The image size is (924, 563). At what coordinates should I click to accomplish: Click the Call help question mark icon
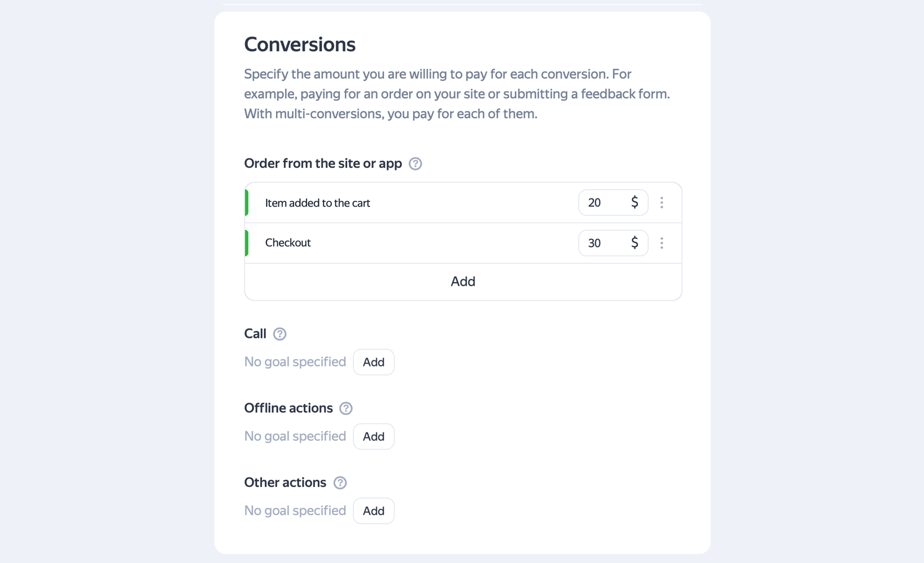[279, 334]
